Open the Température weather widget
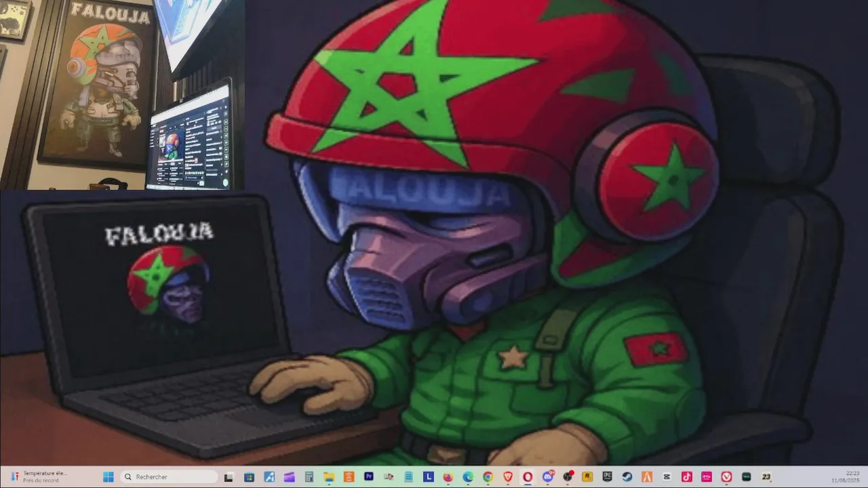The width and height of the screenshot is (868, 488). pyautogui.click(x=39, y=476)
